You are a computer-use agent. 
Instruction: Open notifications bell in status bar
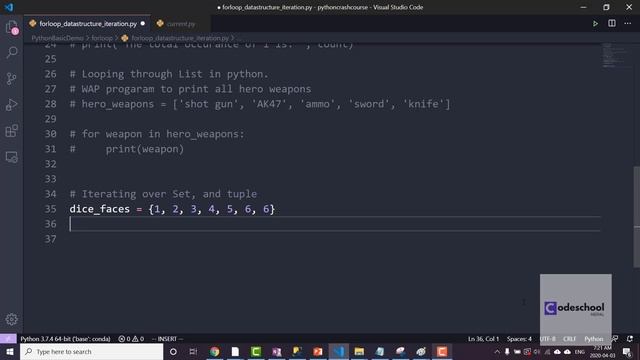point(630,339)
